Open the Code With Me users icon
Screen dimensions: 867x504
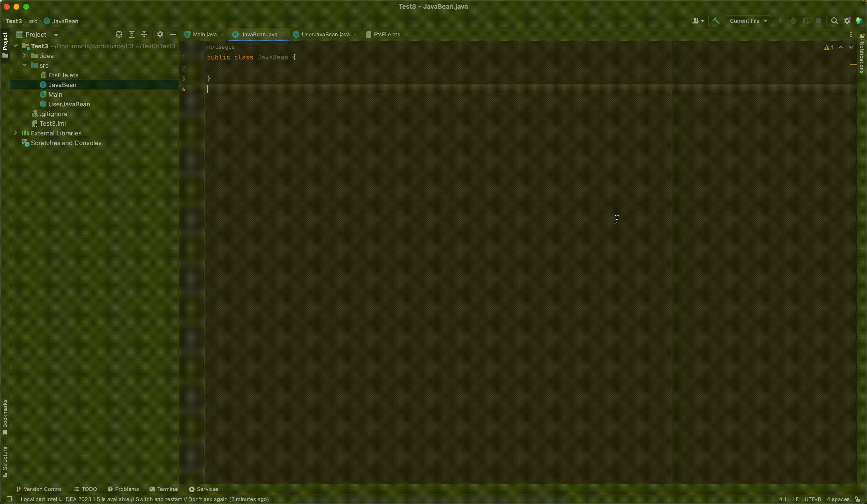pos(696,21)
